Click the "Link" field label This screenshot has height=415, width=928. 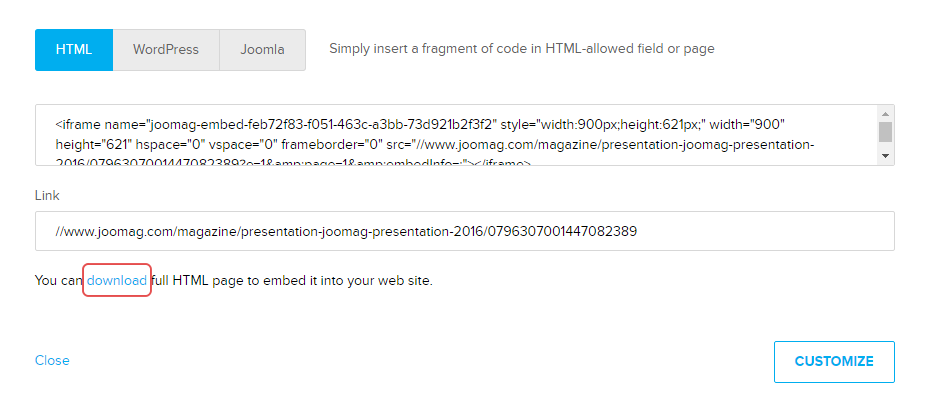pos(48,194)
